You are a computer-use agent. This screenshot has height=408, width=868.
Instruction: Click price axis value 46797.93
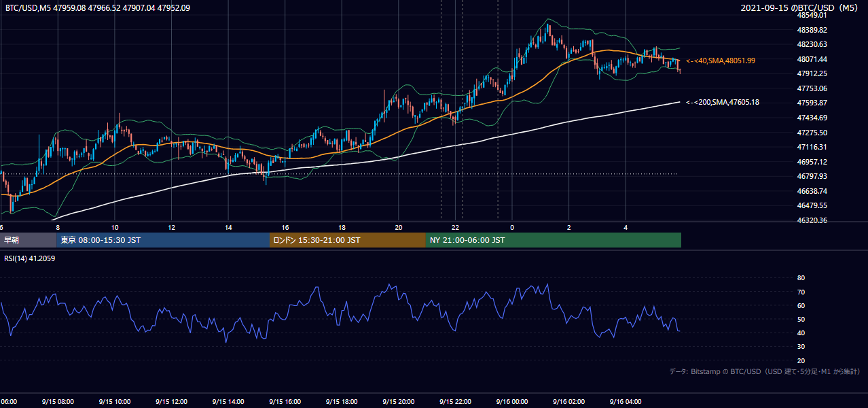812,176
